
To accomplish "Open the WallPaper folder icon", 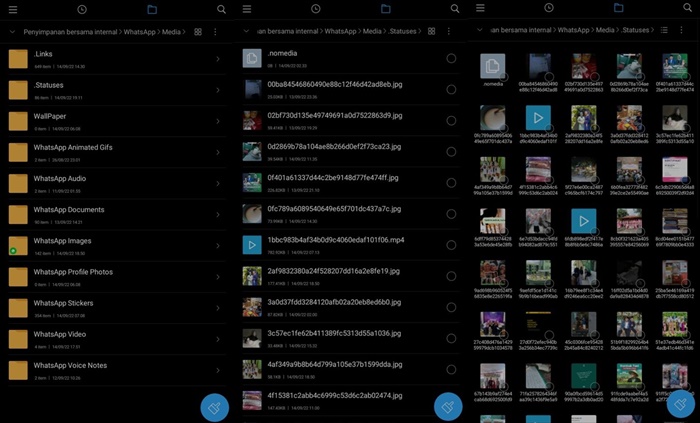I will pos(18,121).
